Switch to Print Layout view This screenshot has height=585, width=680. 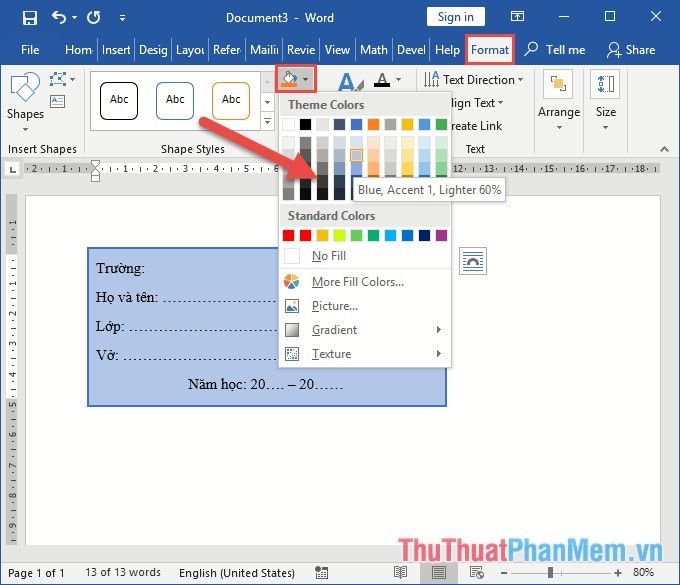(438, 573)
